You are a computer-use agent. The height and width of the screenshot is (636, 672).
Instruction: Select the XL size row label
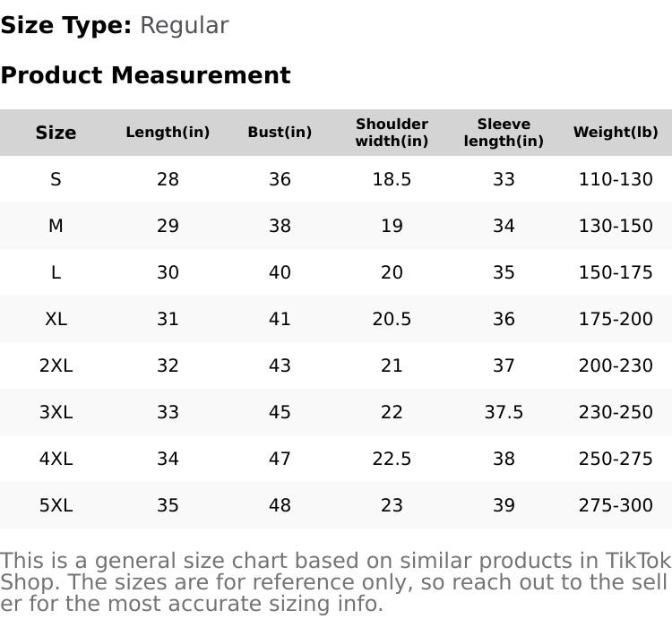click(x=56, y=319)
